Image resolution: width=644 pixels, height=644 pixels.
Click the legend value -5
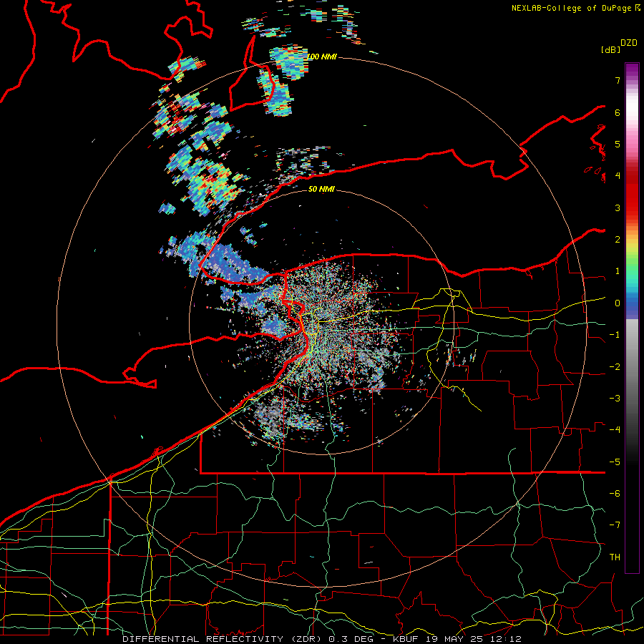(x=615, y=462)
